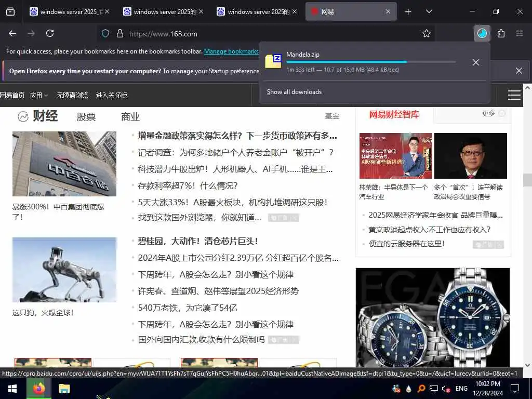Image resolution: width=532 pixels, height=399 pixels.
Task: Open the 商业 section tab
Action: tap(130, 117)
